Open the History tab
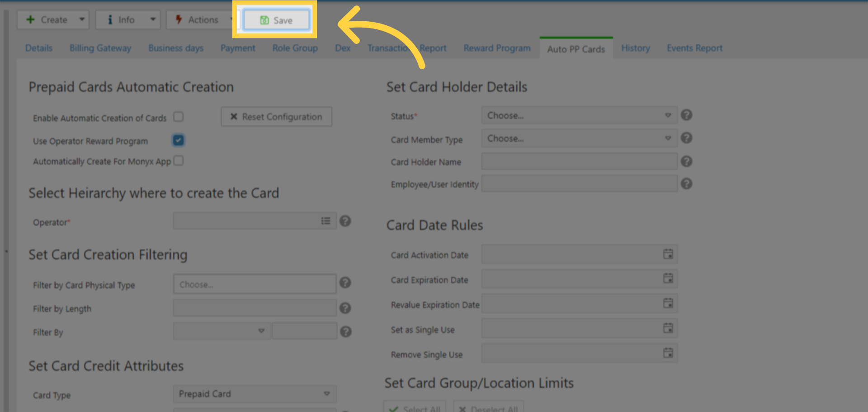Image resolution: width=868 pixels, height=412 pixels. [x=635, y=48]
